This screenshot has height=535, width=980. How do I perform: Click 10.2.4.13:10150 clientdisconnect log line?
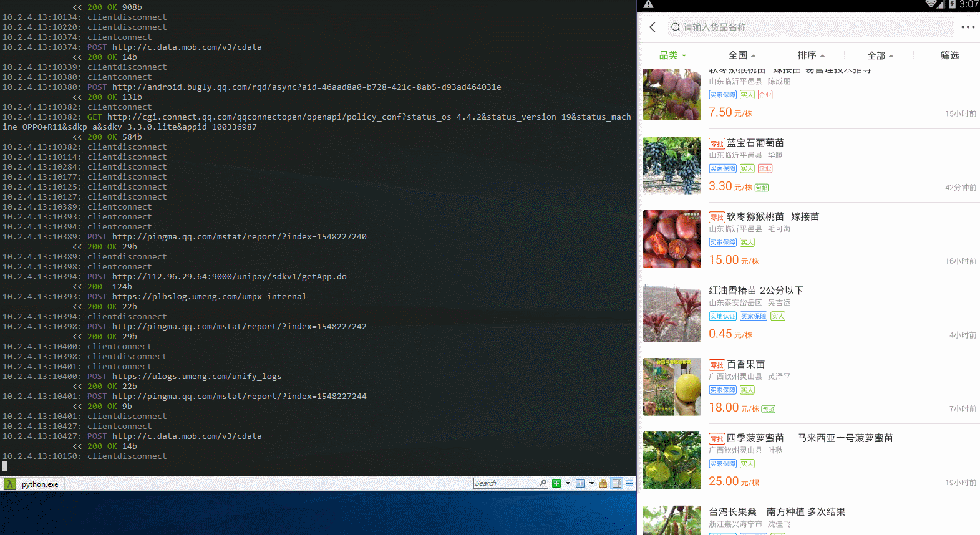click(x=85, y=456)
